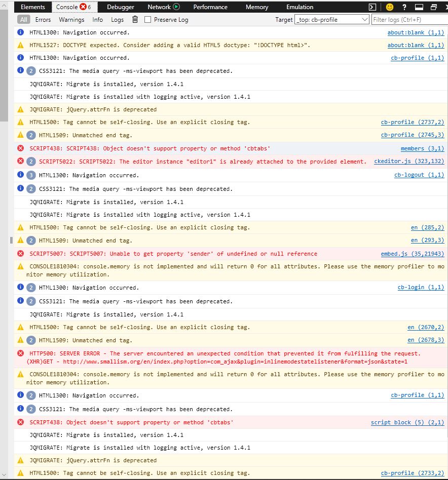Open the Performance tab

coord(210,7)
